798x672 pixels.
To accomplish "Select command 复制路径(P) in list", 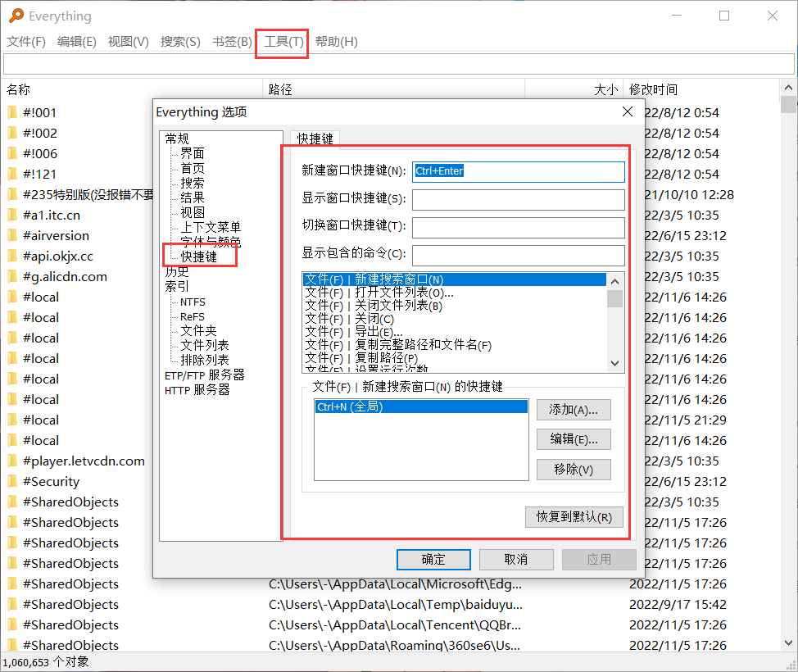I will pos(454,359).
